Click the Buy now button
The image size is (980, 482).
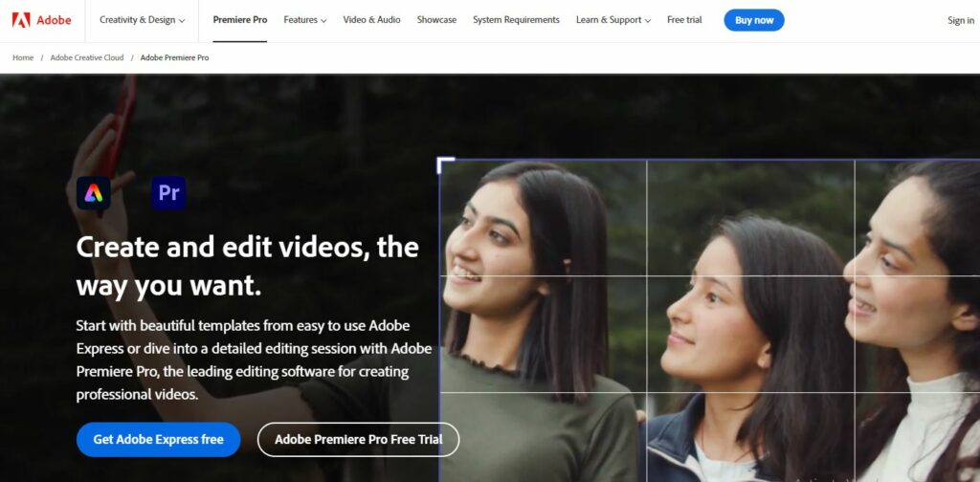pos(754,20)
